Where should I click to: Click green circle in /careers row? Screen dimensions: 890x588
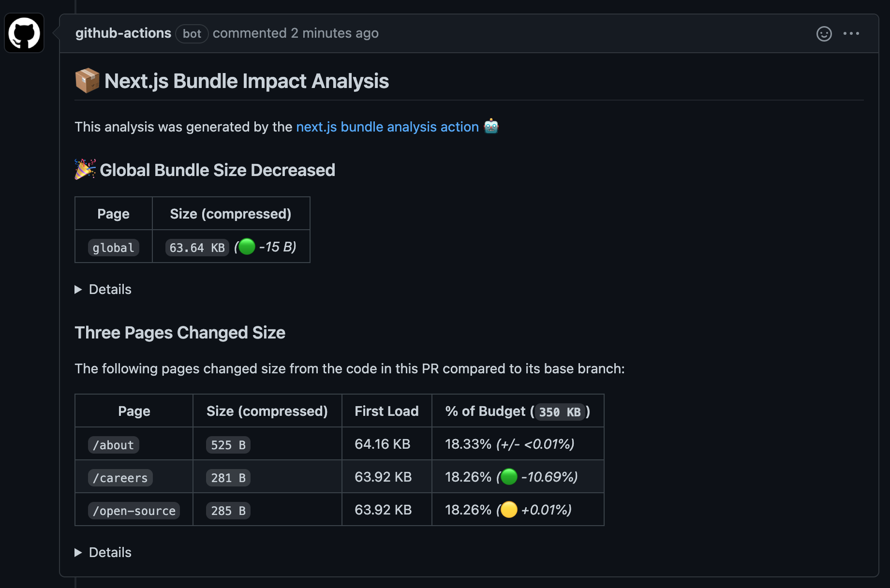point(509,477)
